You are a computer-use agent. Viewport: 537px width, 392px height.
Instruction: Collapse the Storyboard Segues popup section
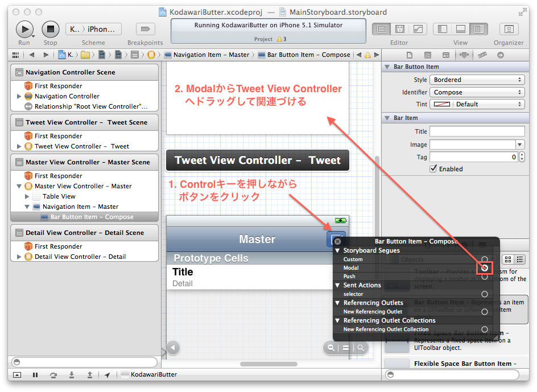pyautogui.click(x=337, y=250)
